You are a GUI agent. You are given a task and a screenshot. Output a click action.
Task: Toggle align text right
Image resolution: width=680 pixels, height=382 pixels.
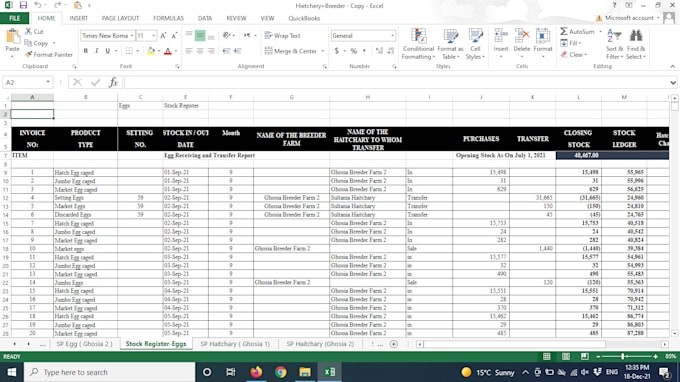pos(211,51)
